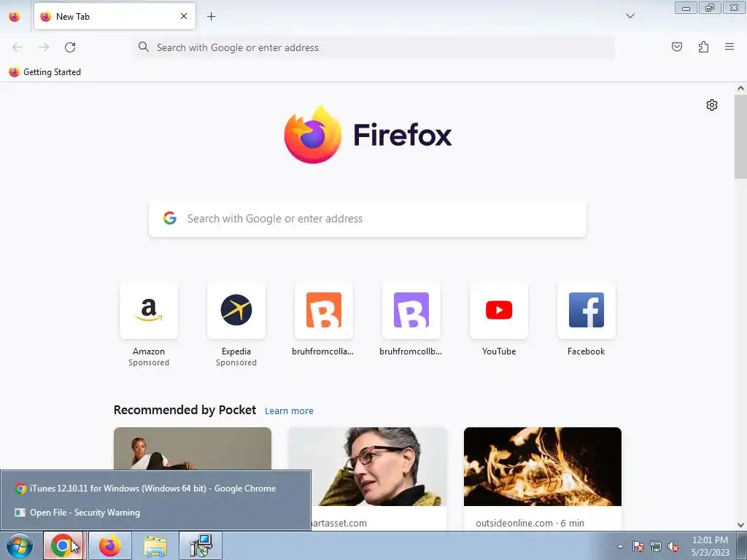Open the Firefox hamburger application menu
747x560 pixels.
(x=729, y=47)
